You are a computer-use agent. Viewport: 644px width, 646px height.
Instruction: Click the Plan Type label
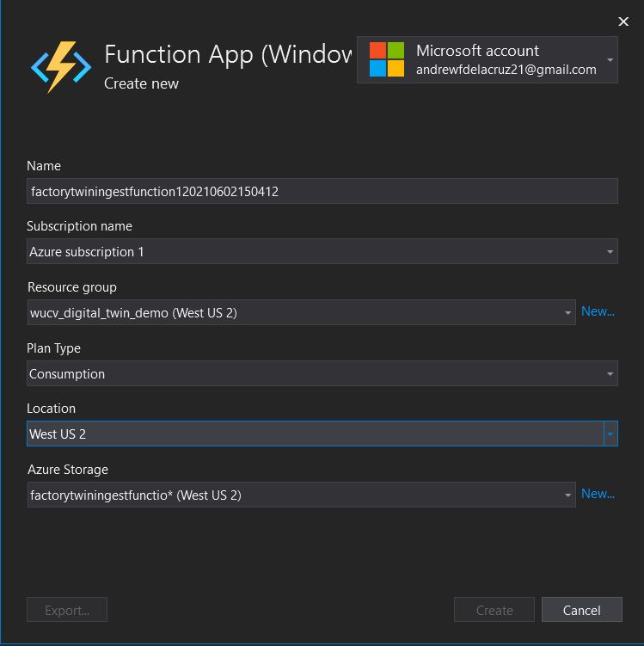pos(53,348)
